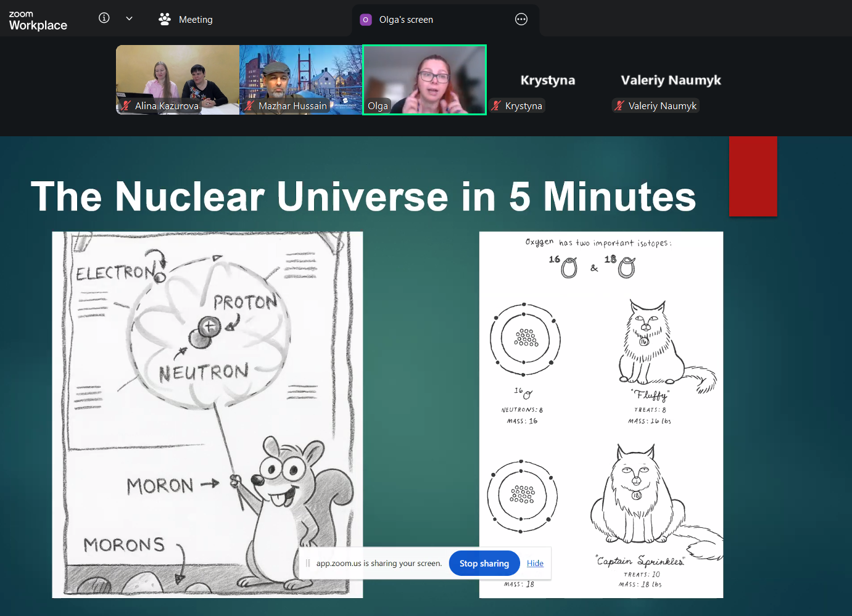Screen dimensions: 852x616
Task: Click purple O avatar icon in screen tab
Action: tap(366, 20)
